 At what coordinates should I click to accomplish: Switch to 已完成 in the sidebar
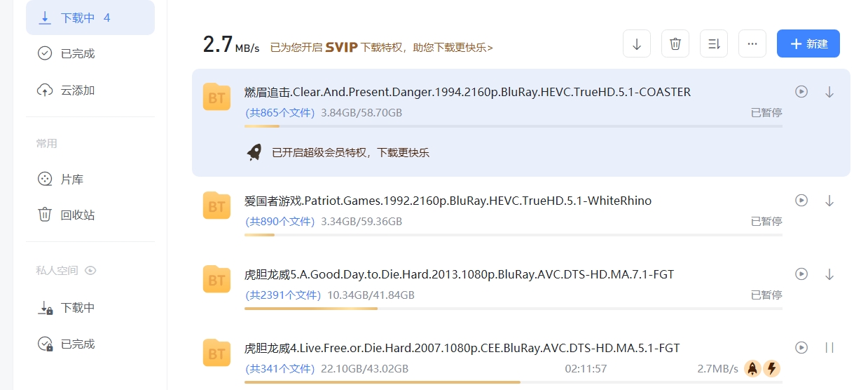[x=77, y=54]
